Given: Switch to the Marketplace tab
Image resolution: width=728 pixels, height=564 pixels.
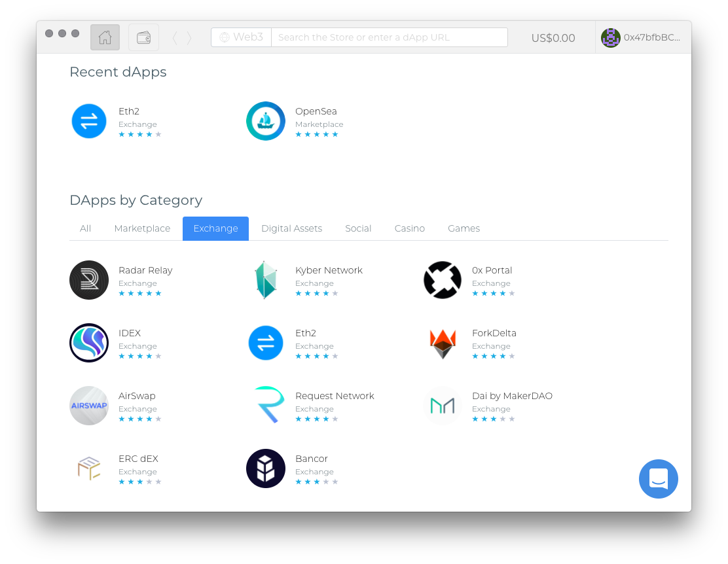Looking at the screenshot, I should (142, 228).
